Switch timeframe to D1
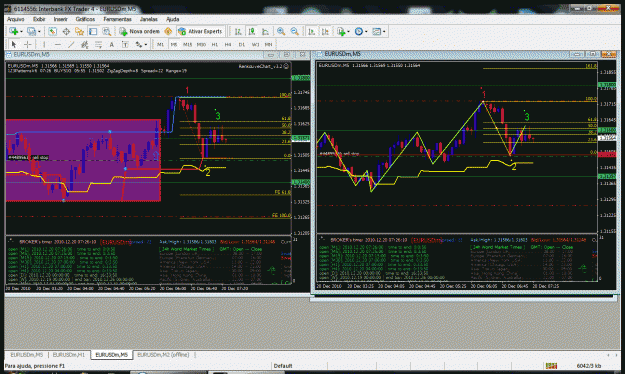Viewport: 625px width, 374px height. [242, 44]
